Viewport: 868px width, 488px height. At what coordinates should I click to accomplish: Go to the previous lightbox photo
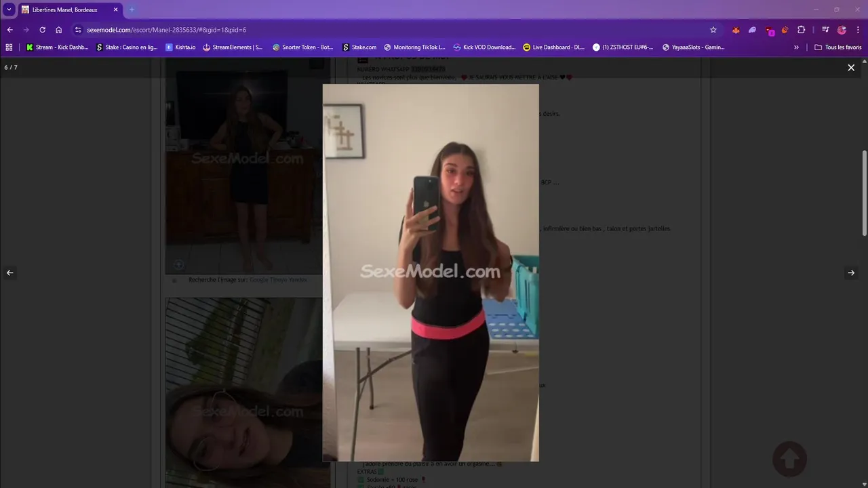pyautogui.click(x=10, y=272)
